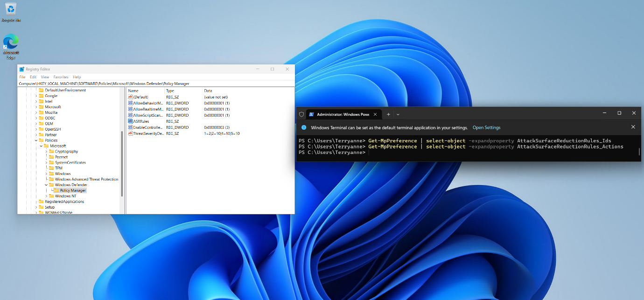
Task: Click the EnableControlle DWORD icon
Action: point(131,127)
